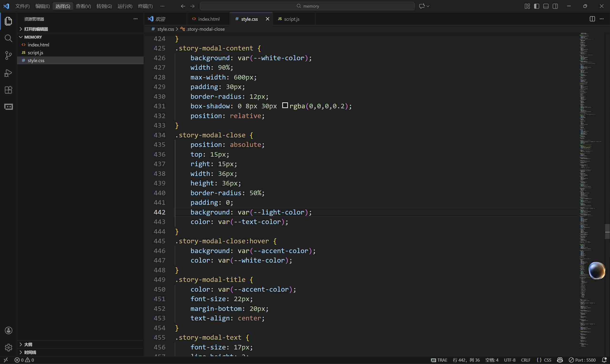Expand the 打开的编辑器 section

pos(36,29)
